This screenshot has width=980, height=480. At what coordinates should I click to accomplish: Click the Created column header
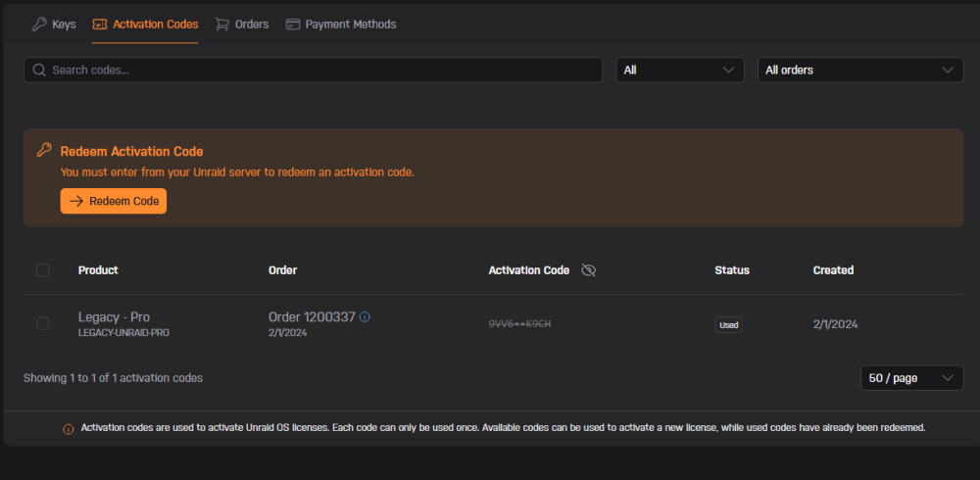(833, 270)
